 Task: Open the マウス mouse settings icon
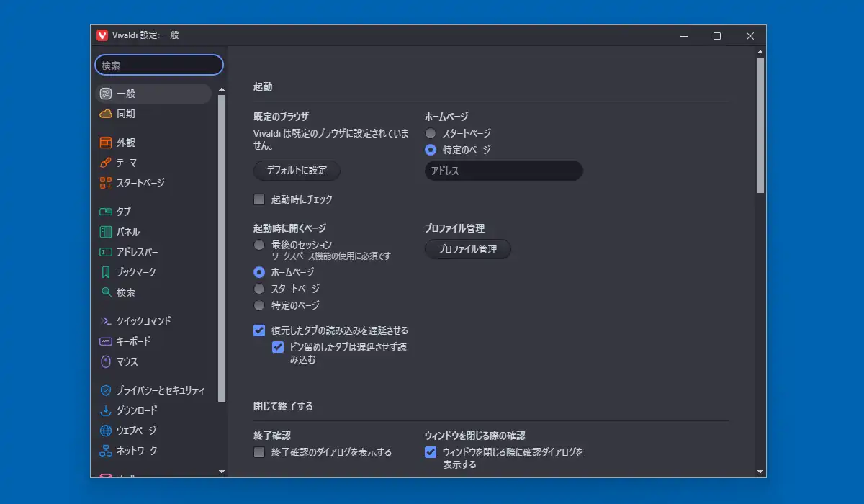point(106,361)
